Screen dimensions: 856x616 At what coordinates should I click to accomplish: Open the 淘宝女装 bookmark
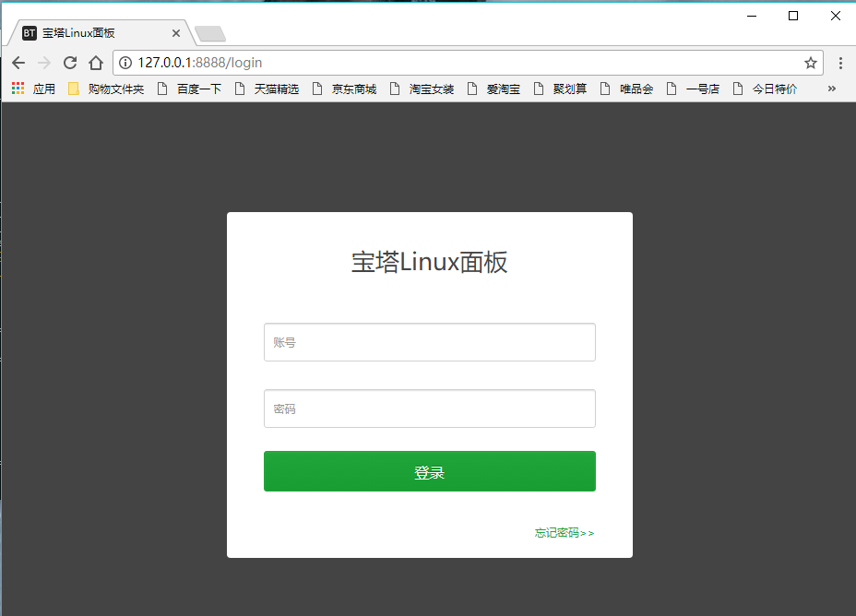click(422, 89)
